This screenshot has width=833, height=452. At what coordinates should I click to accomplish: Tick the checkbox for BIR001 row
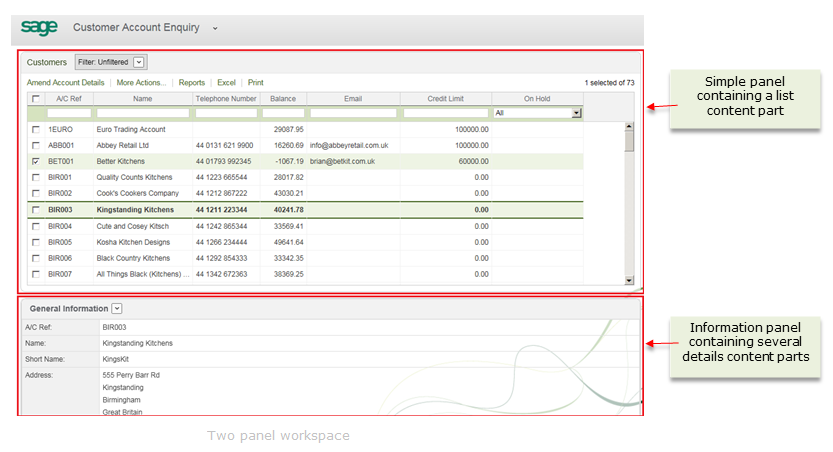click(36, 177)
